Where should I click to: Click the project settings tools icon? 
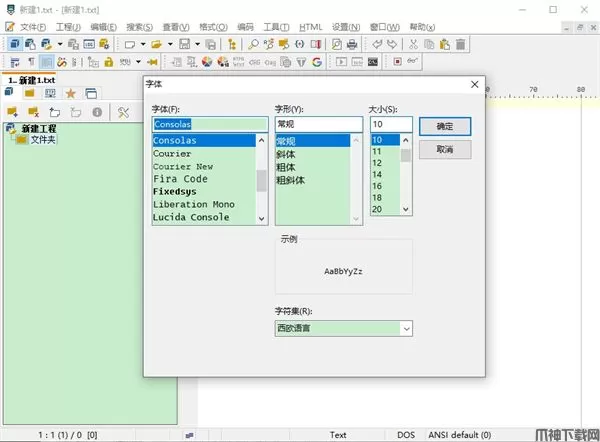click(x=124, y=112)
